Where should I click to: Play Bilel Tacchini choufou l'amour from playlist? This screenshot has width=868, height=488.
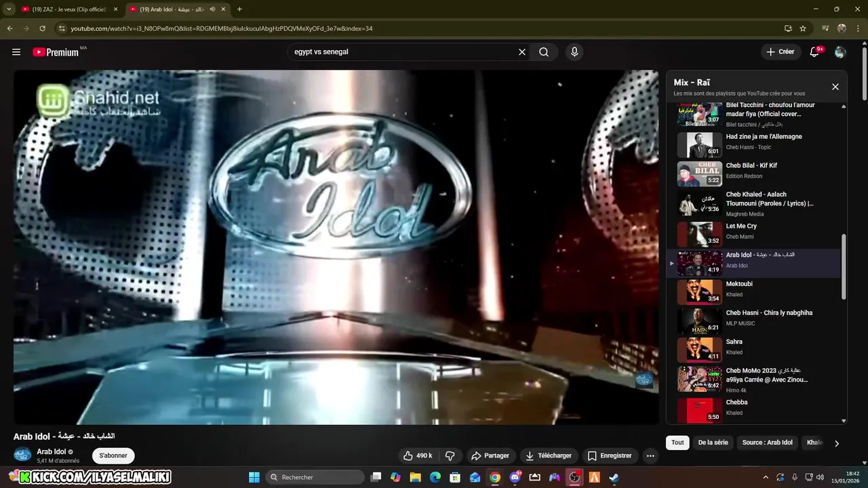[754, 114]
